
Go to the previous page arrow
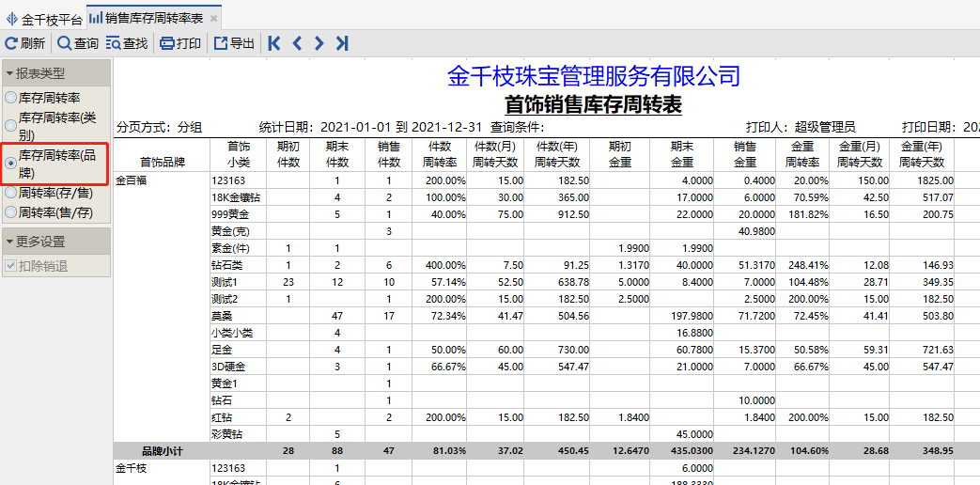point(297,43)
